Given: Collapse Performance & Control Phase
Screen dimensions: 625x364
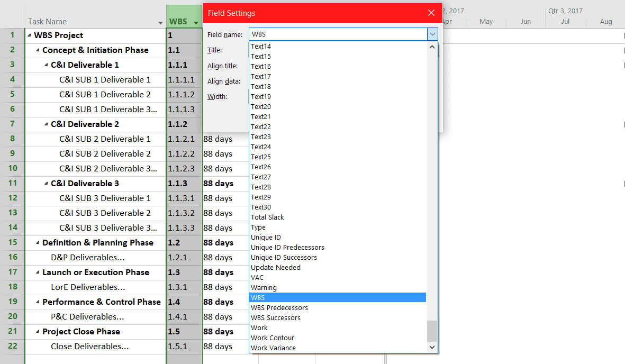Looking at the screenshot, I should (x=38, y=302).
